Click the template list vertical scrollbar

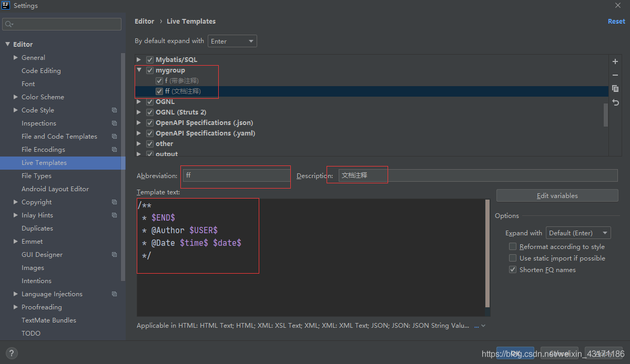tap(606, 115)
